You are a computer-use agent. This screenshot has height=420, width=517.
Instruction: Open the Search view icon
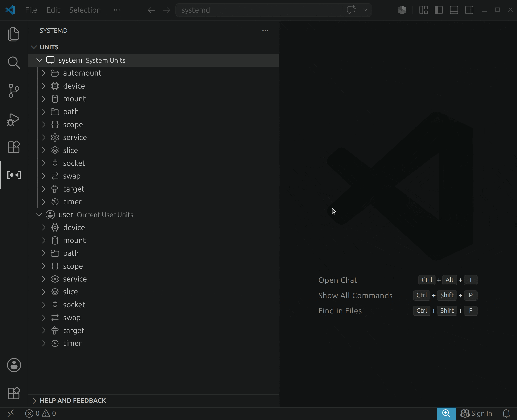(14, 63)
